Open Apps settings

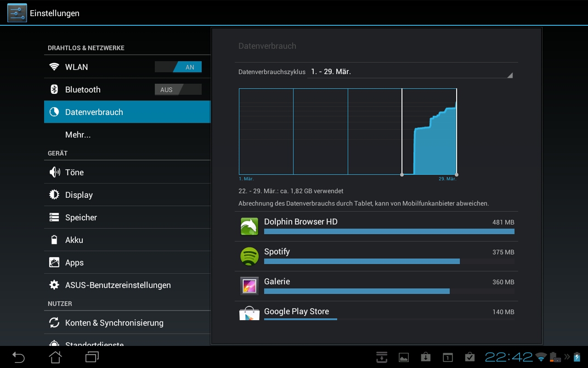pyautogui.click(x=127, y=262)
